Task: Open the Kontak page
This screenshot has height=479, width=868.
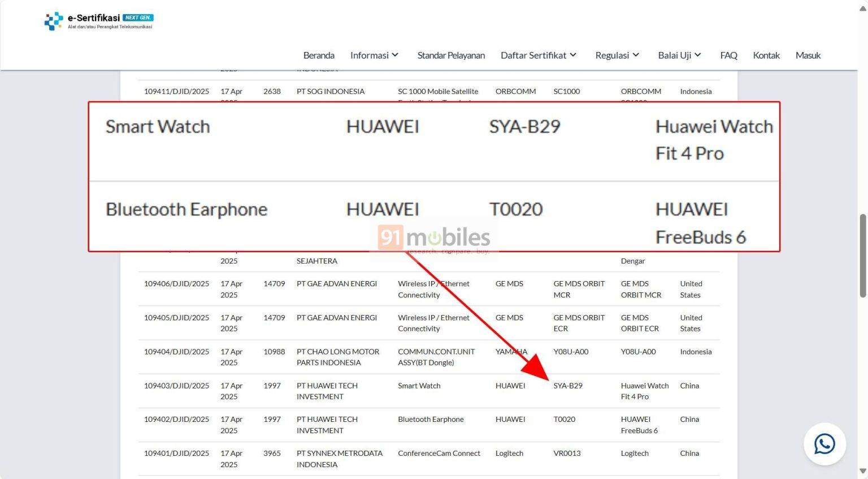Action: (x=766, y=55)
